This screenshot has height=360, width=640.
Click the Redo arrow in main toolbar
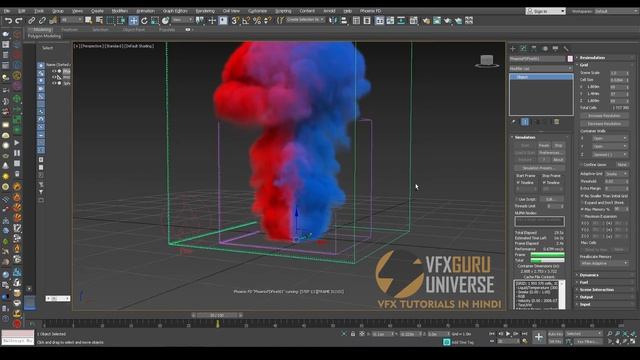coord(19,20)
